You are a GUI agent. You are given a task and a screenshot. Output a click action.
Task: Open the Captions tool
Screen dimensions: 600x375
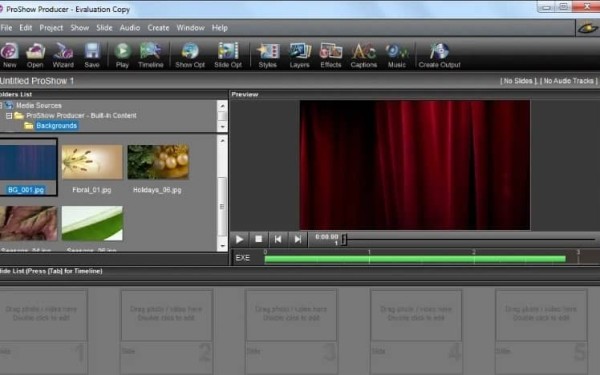[364, 55]
